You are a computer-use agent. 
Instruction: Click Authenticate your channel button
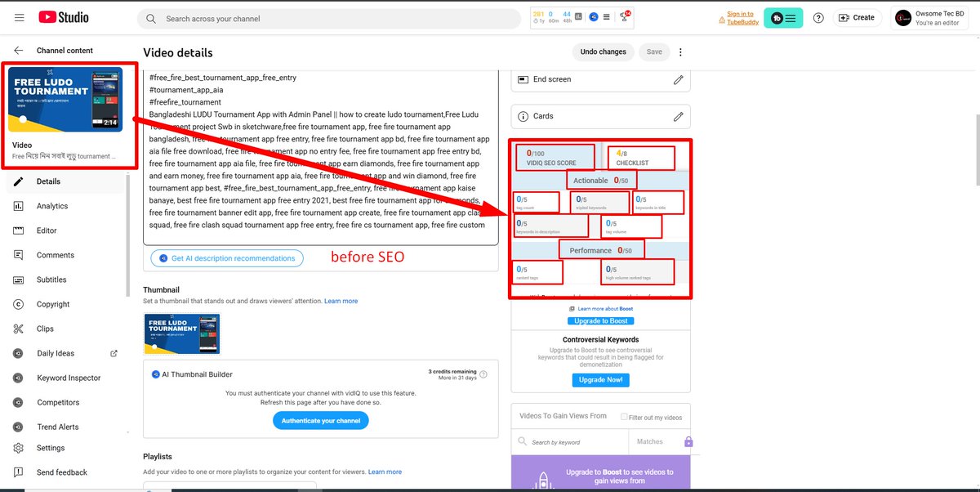tap(321, 420)
